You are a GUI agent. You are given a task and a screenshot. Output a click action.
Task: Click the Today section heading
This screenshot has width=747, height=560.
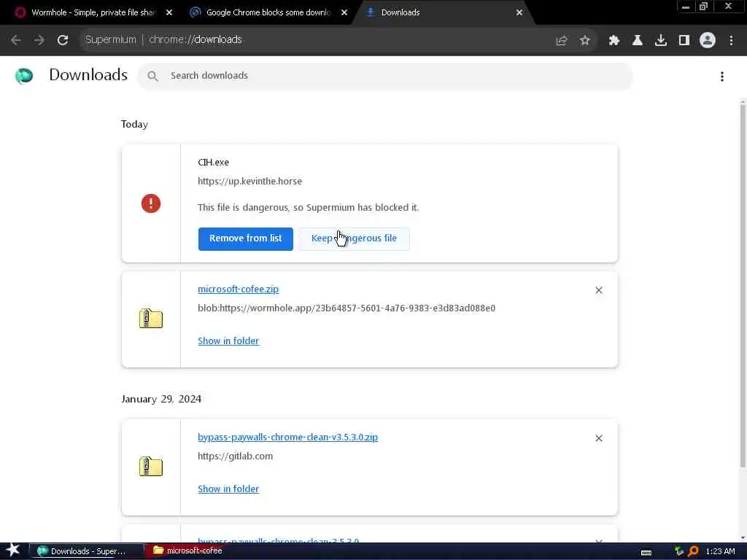click(x=134, y=124)
